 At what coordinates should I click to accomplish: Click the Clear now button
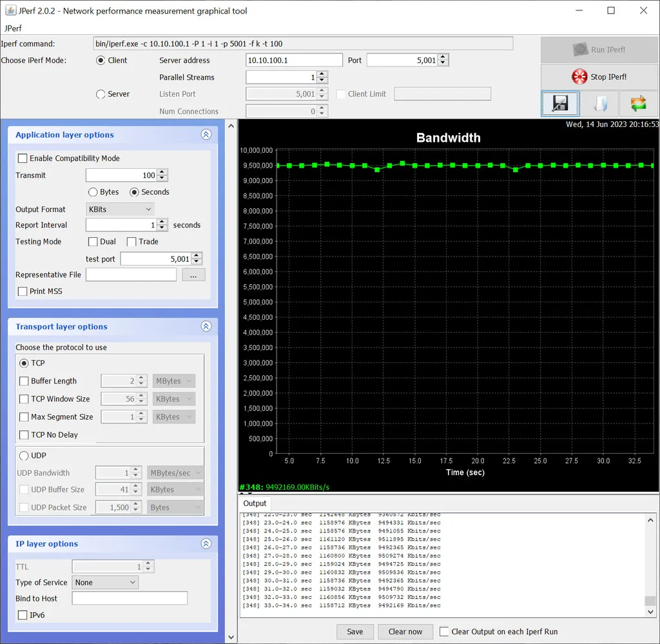pyautogui.click(x=405, y=632)
